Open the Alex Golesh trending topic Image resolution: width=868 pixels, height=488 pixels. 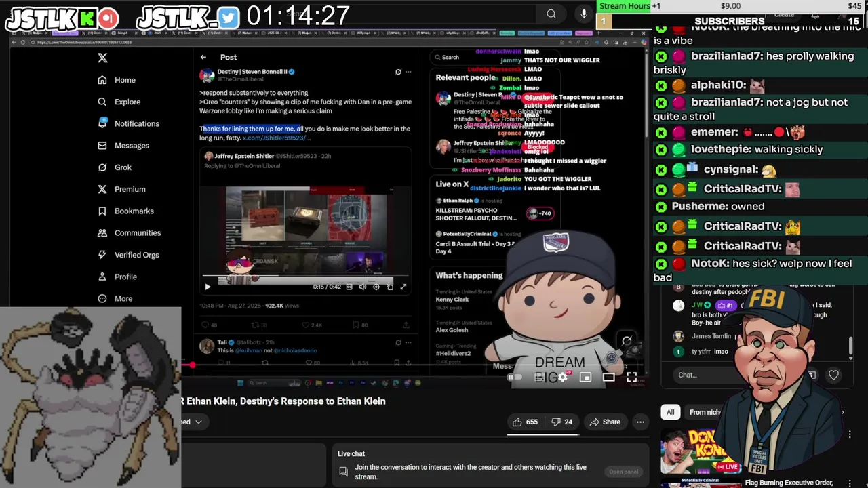(x=452, y=330)
